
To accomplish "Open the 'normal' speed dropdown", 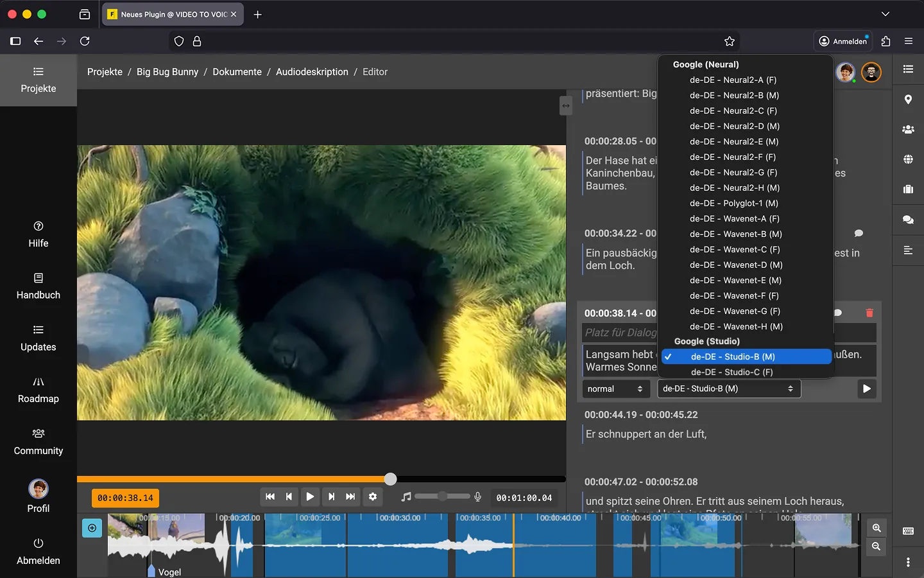I will point(615,389).
